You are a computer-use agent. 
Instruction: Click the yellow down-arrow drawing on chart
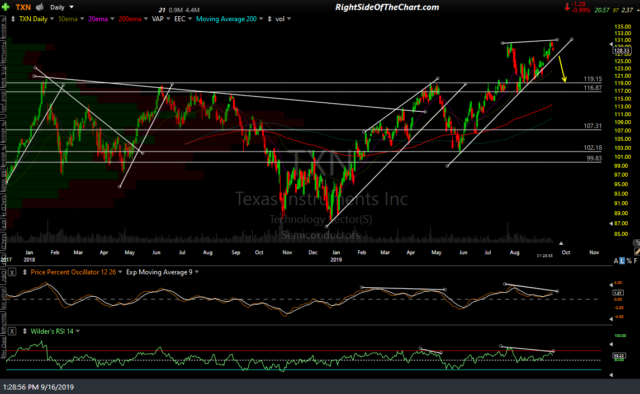[562, 69]
